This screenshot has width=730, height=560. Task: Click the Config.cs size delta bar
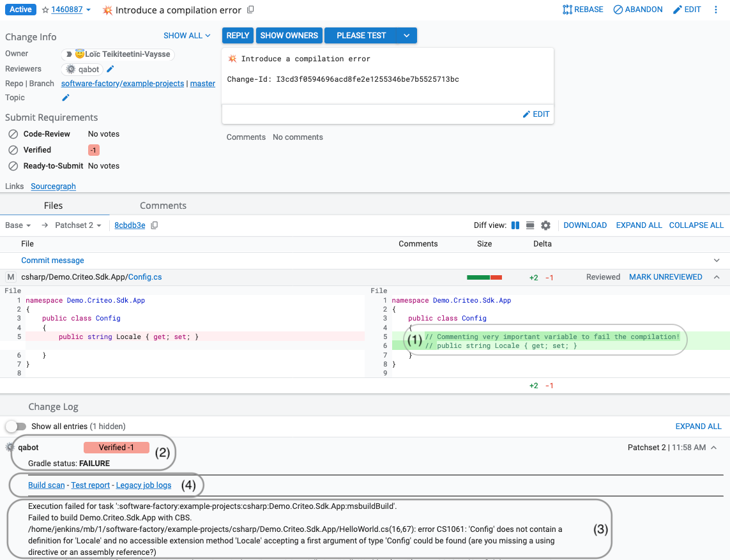484,277
